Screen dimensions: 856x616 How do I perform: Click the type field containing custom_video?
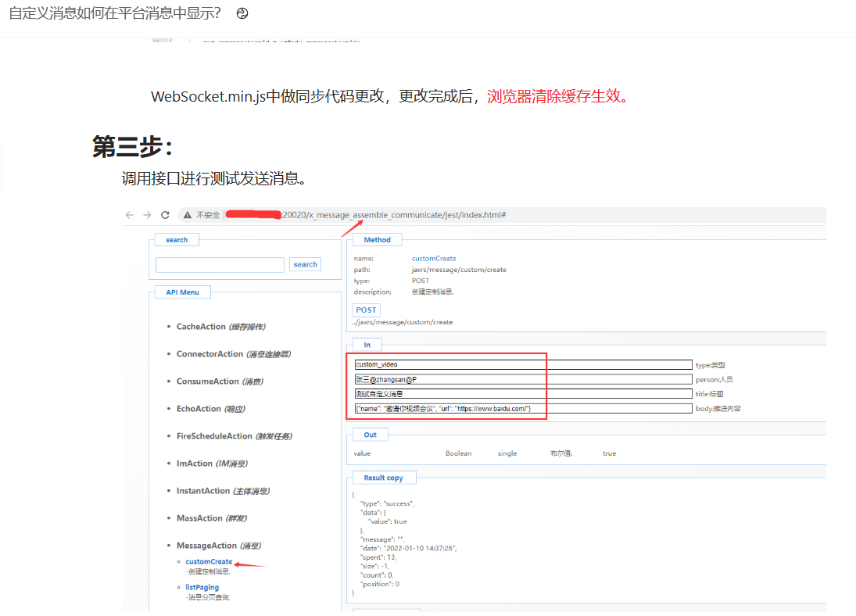click(523, 365)
